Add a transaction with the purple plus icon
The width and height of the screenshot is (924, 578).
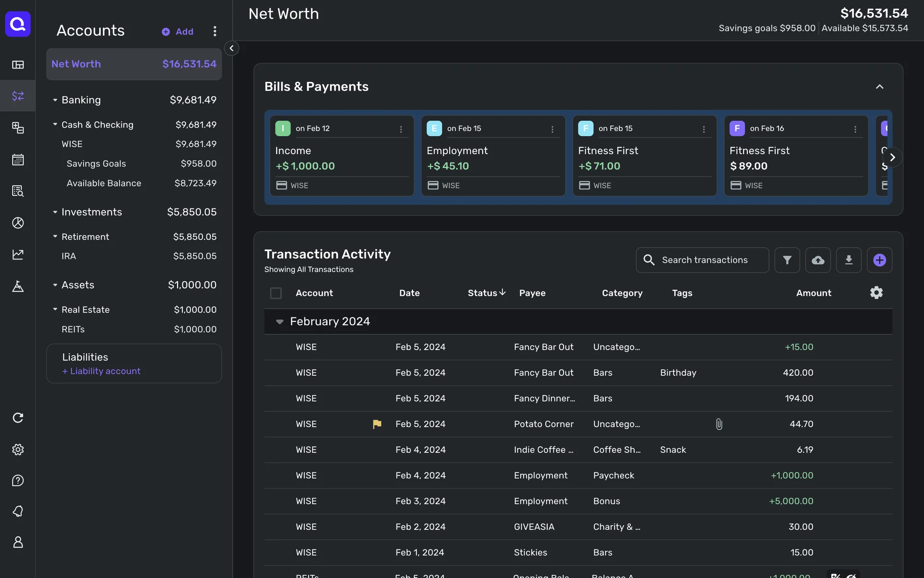tap(879, 260)
